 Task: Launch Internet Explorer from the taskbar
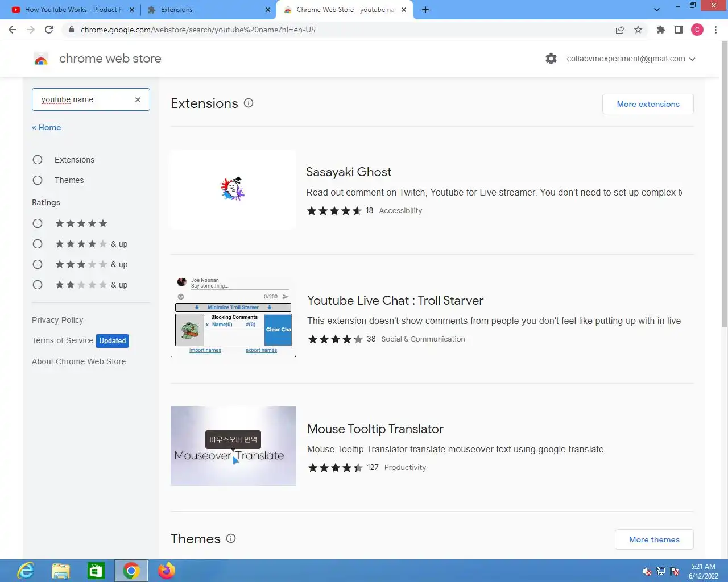26,571
